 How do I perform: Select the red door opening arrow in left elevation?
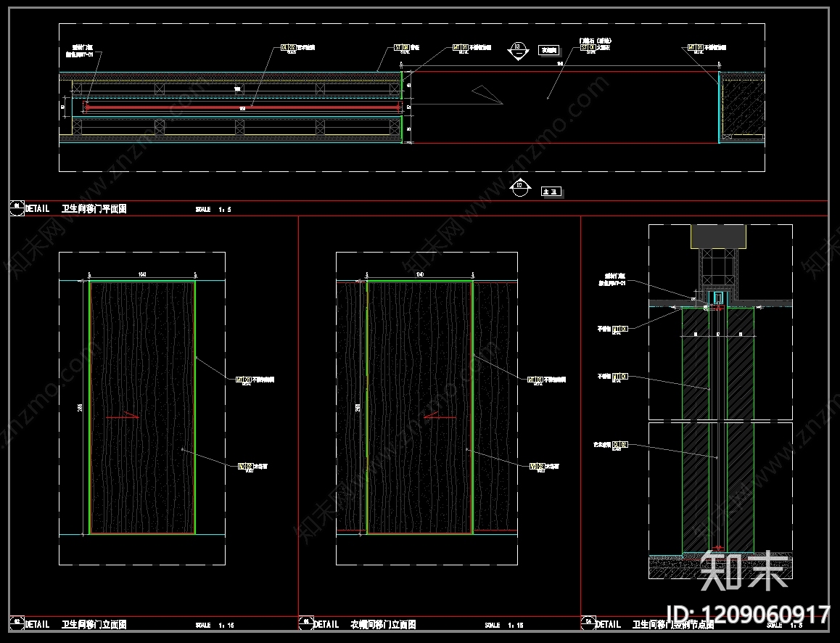[123, 415]
